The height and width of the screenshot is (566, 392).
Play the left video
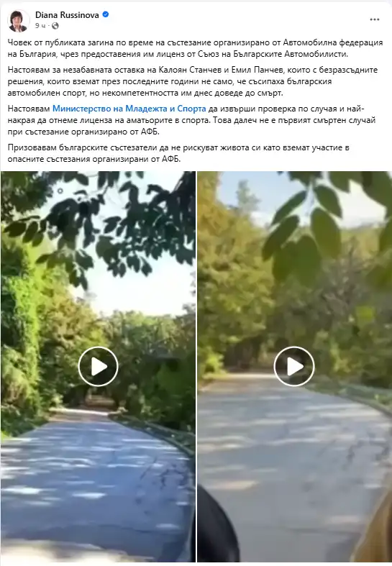pyautogui.click(x=99, y=367)
